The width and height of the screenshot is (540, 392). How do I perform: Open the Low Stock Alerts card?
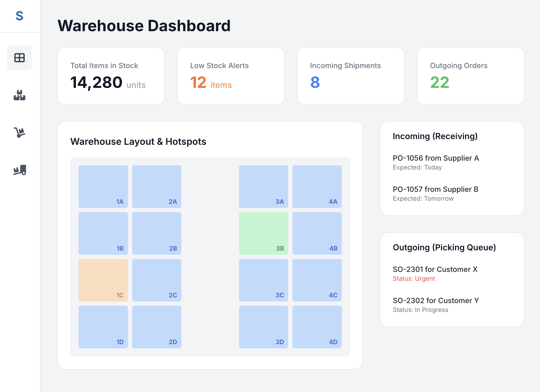pyautogui.click(x=230, y=76)
